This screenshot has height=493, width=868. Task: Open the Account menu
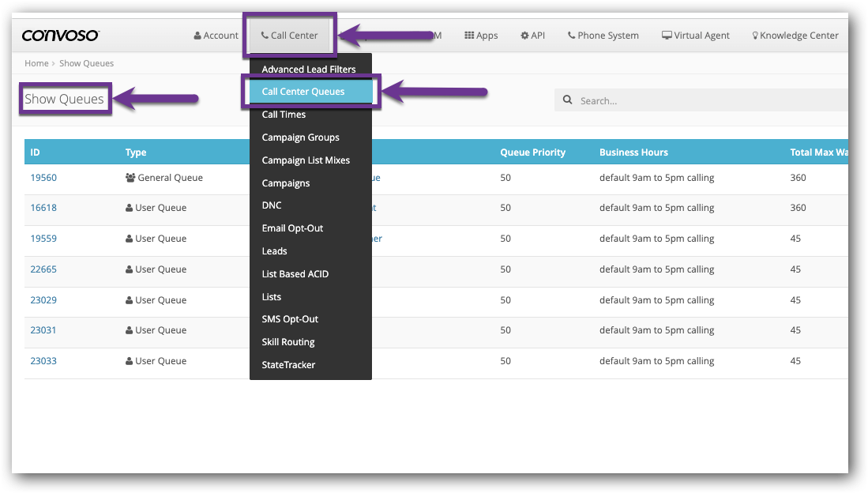[x=216, y=36]
